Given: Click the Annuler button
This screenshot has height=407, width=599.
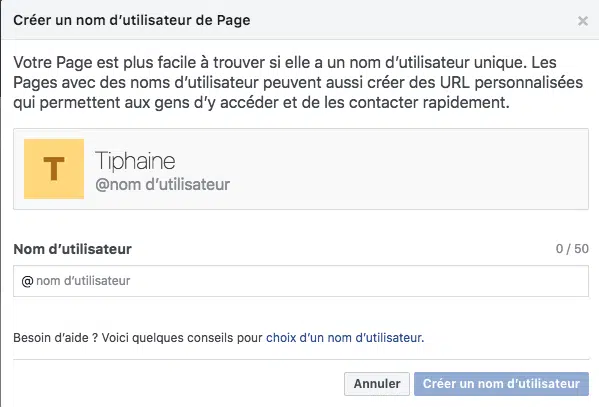Looking at the screenshot, I should 377,384.
